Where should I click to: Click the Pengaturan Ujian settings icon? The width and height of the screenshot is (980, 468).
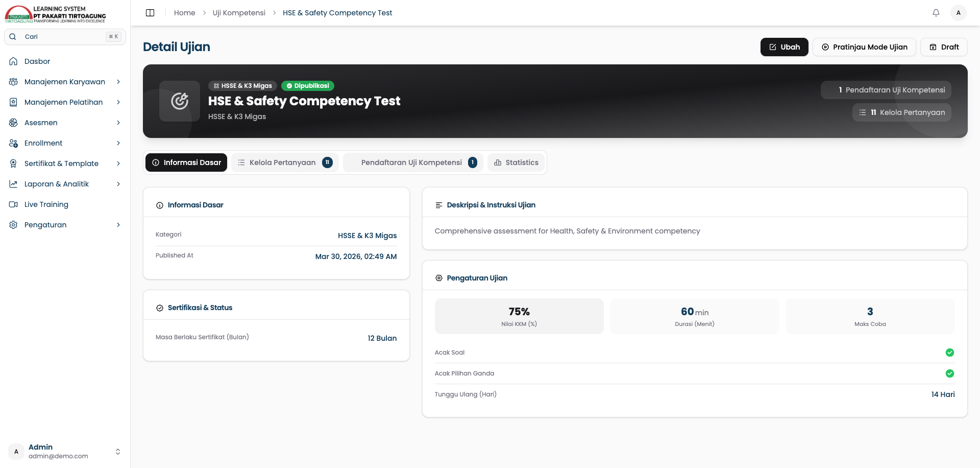(x=439, y=278)
